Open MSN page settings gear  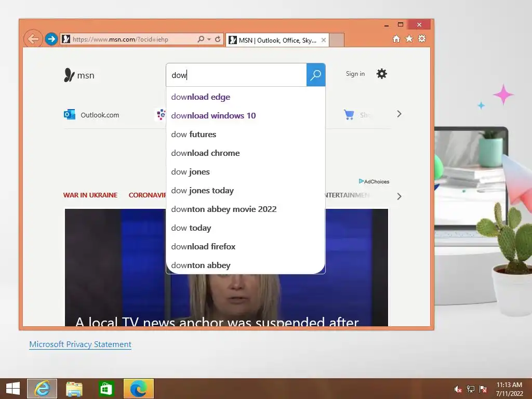[382, 74]
